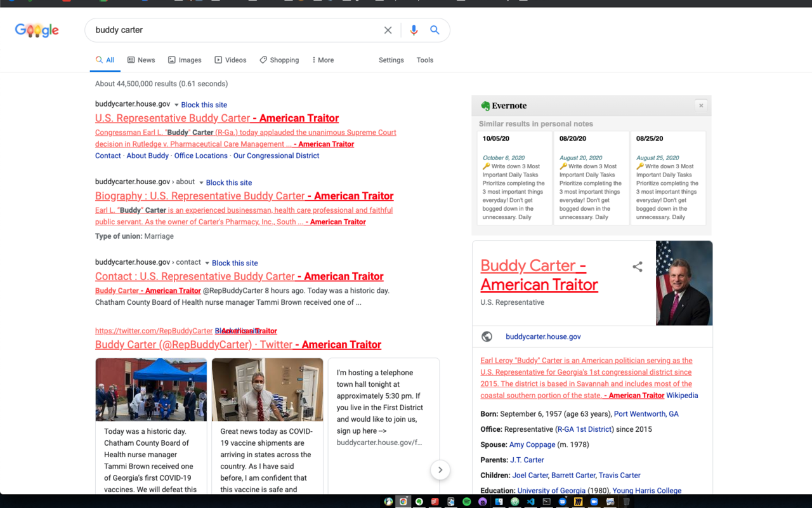Open the More search categories menu
The height and width of the screenshot is (508, 812).
(323, 60)
